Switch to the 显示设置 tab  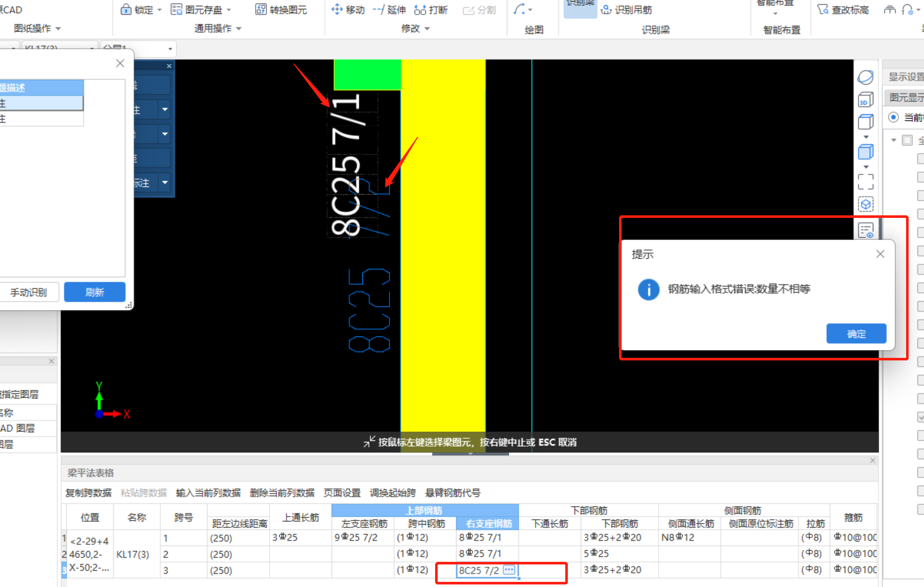tap(905, 77)
